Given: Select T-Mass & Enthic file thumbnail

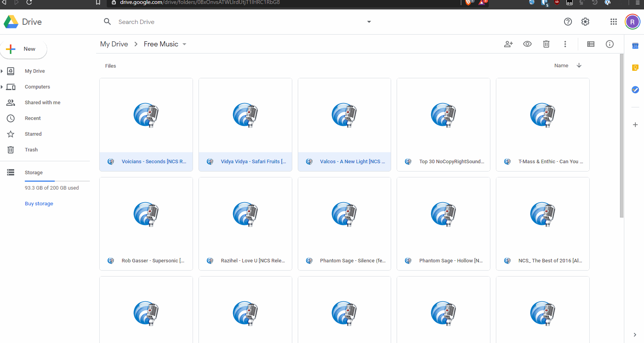Looking at the screenshot, I should (x=543, y=115).
